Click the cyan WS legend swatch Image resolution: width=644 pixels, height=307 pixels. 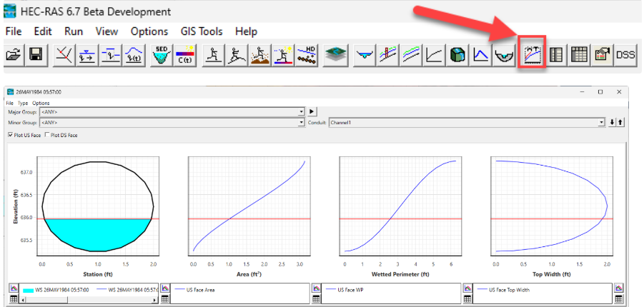[x=28, y=290]
